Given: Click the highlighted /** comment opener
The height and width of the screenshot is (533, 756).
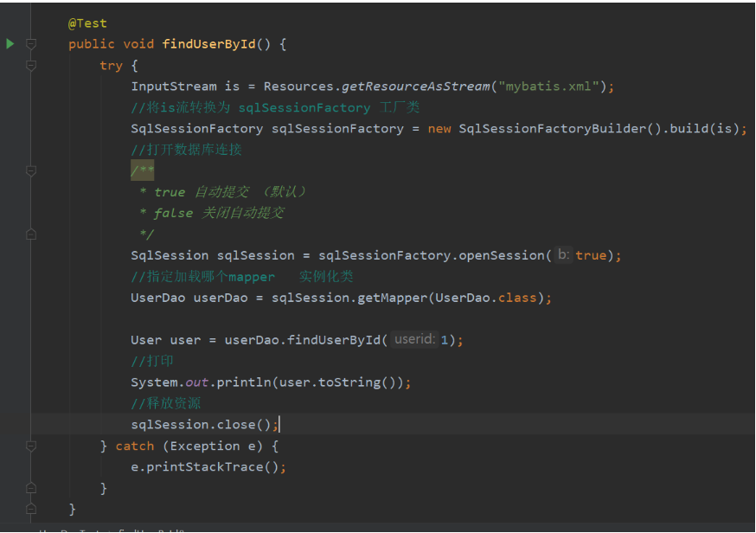Looking at the screenshot, I should coord(142,170).
